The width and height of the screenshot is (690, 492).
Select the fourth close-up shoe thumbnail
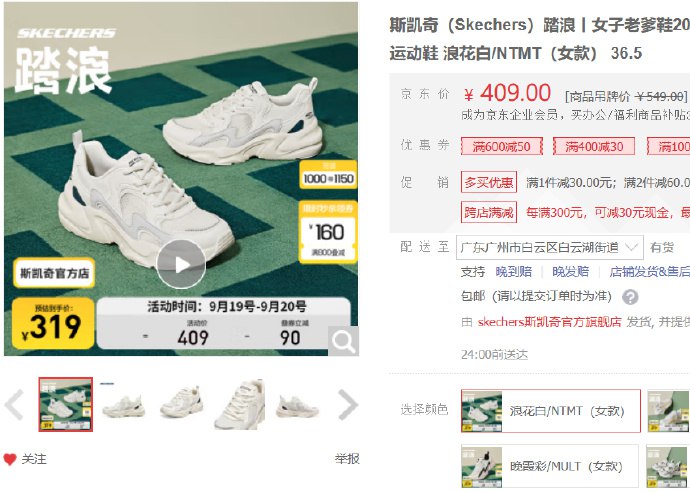(240, 404)
